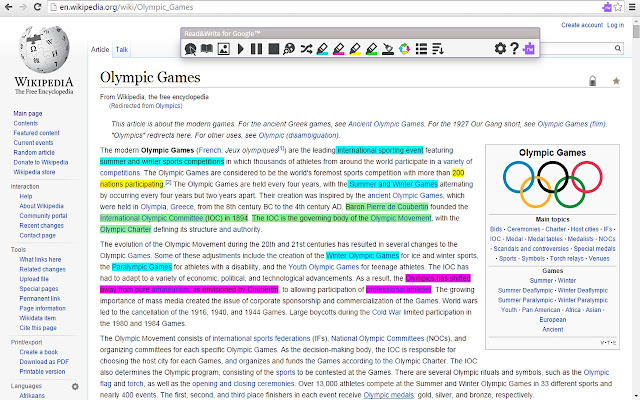This screenshot has height=400, width=640.
Task: Open the Dictionary book icon
Action: pos(207,49)
